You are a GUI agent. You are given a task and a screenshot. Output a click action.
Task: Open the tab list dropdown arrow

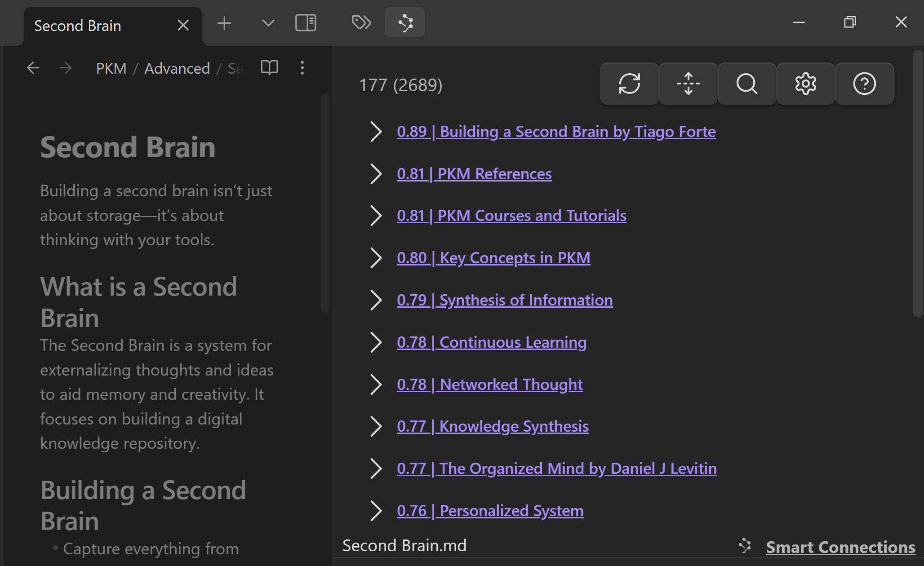point(268,23)
